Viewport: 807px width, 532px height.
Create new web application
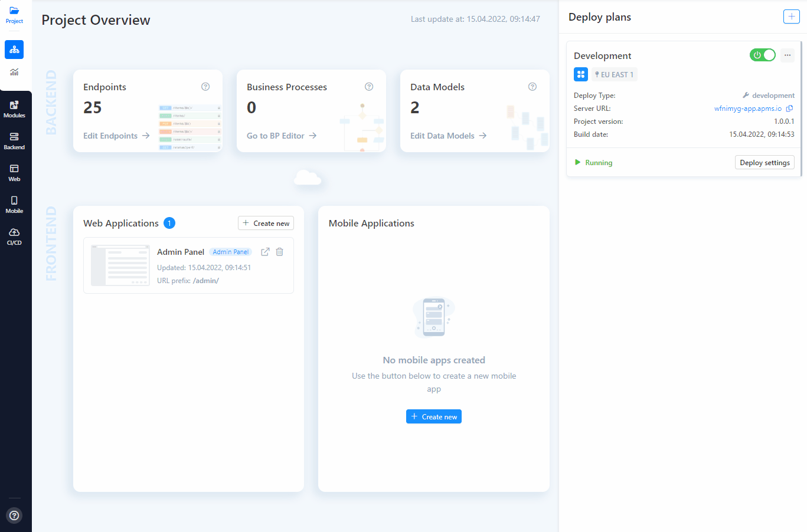pyautogui.click(x=266, y=223)
